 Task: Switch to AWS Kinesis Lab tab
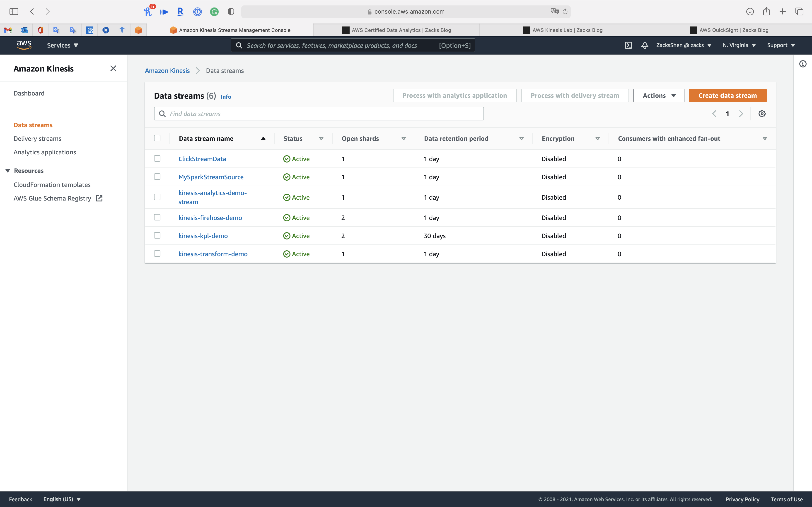click(567, 30)
